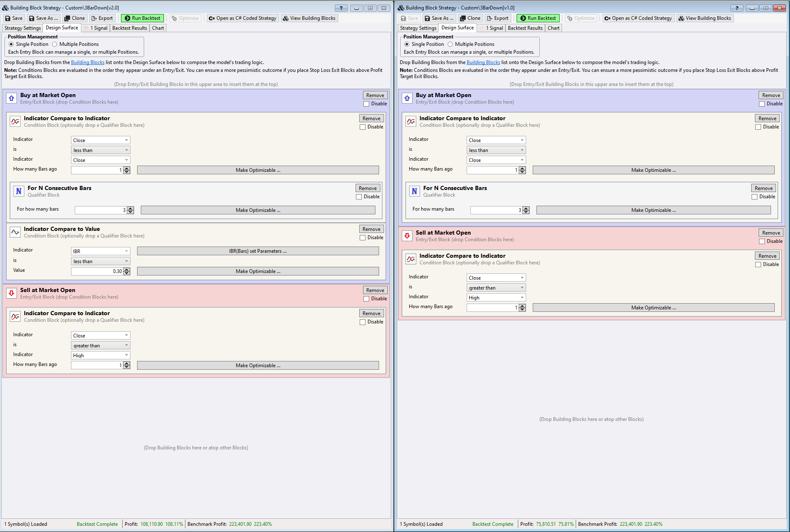790x532 pixels.
Task: Tick Disable for Sell at Market Open in right window
Action: pyautogui.click(x=762, y=241)
